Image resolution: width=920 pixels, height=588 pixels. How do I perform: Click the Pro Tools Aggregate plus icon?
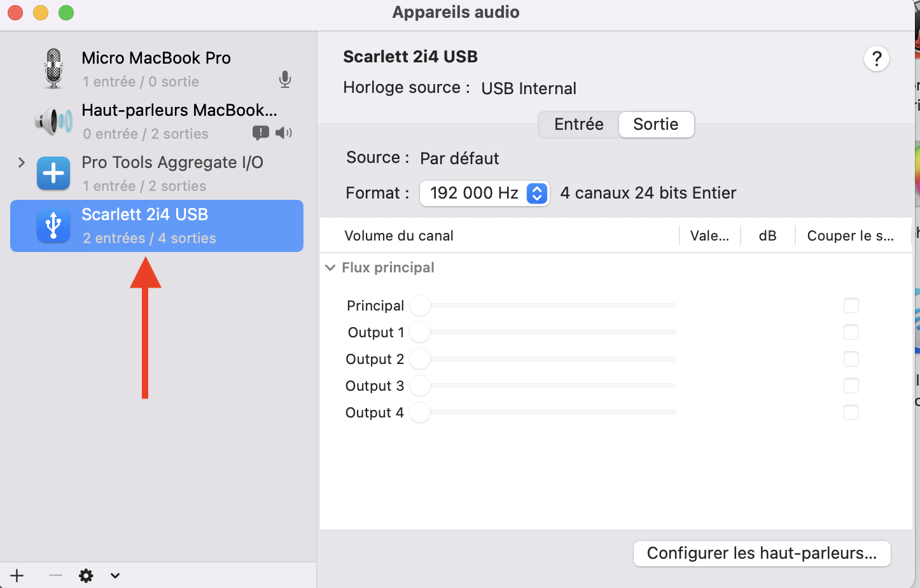pyautogui.click(x=53, y=173)
